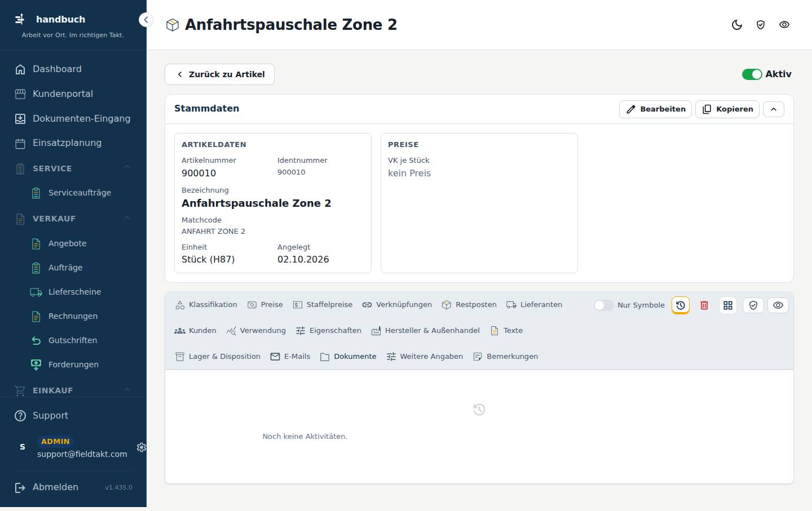Screen dimensions: 812x511
Task: Select the Kunden tab
Action: point(195,331)
